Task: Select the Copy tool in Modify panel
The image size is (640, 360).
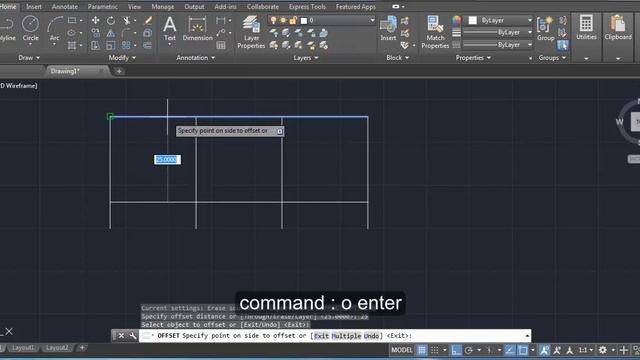Action: coord(96,33)
